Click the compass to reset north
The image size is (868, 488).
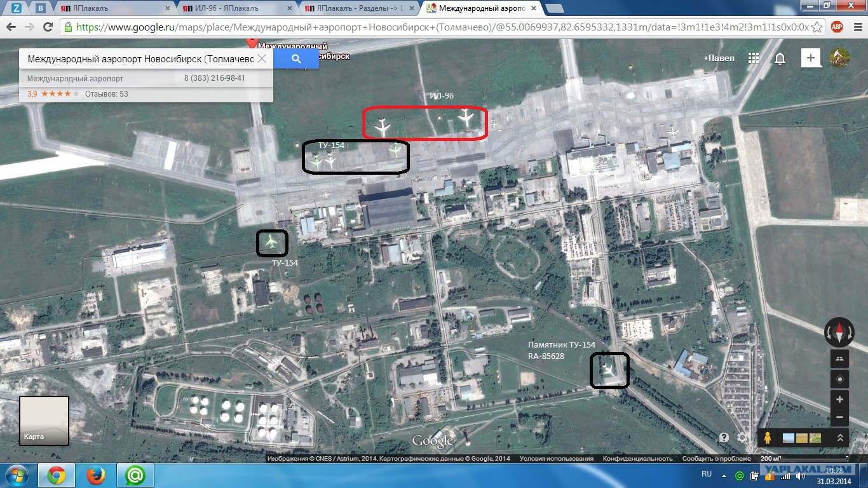pos(839,333)
